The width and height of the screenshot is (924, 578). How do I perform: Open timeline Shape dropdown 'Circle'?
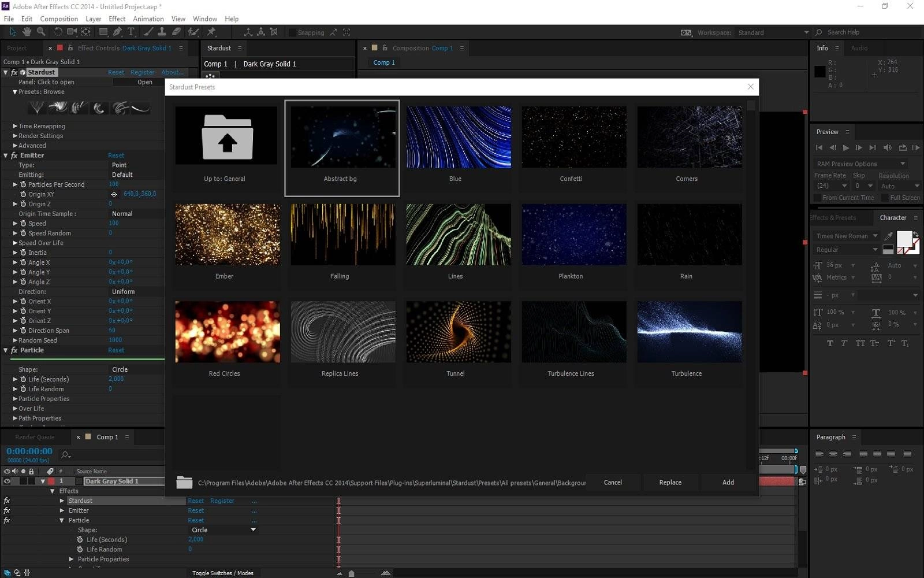pos(223,529)
